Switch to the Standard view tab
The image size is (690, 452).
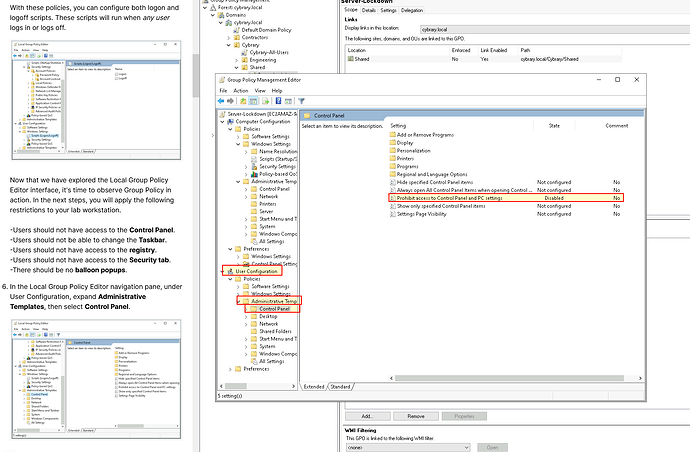pos(341,386)
